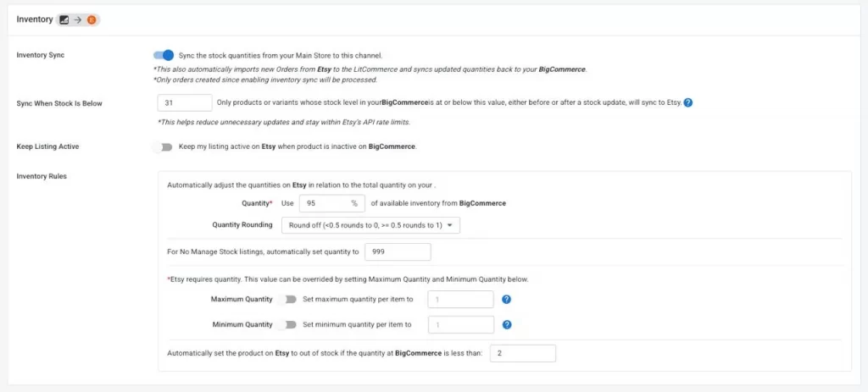Open help icon next to Maximum Quantity
Screen dimensions: 868x392
tap(506, 299)
